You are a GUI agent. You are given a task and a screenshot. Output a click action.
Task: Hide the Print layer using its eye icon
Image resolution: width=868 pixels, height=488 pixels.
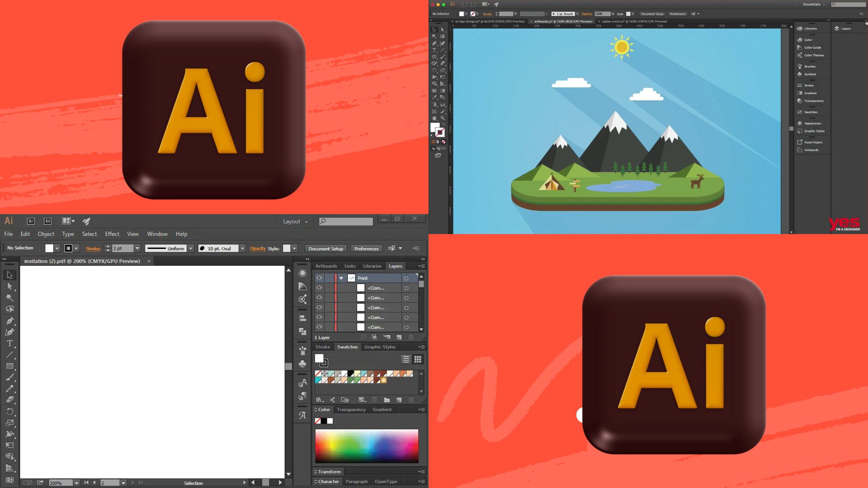(319, 278)
